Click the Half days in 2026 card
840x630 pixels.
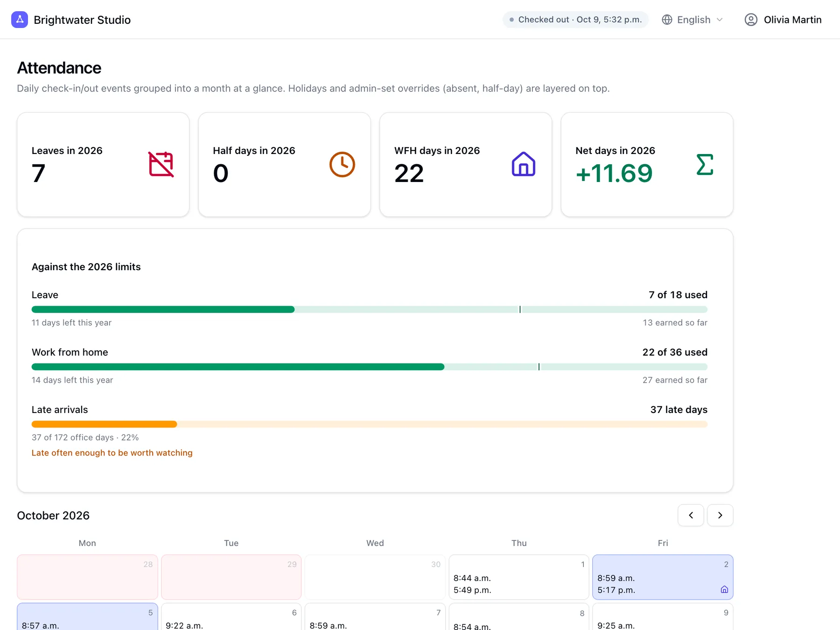click(285, 164)
